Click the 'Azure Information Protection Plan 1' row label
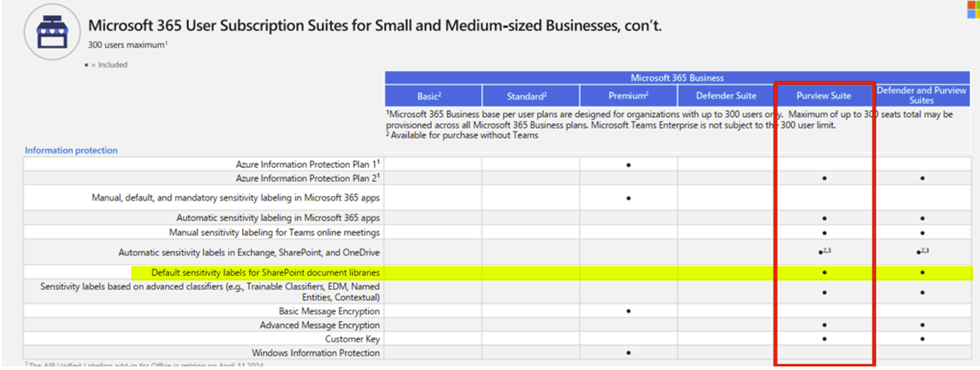The image size is (980, 370). (308, 164)
